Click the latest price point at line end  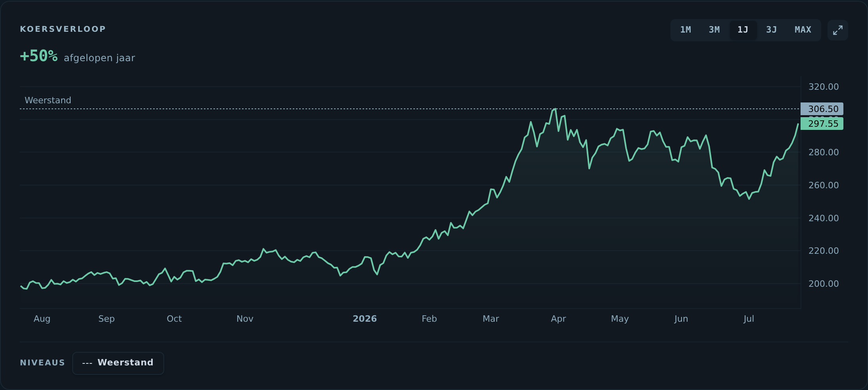tap(798, 124)
